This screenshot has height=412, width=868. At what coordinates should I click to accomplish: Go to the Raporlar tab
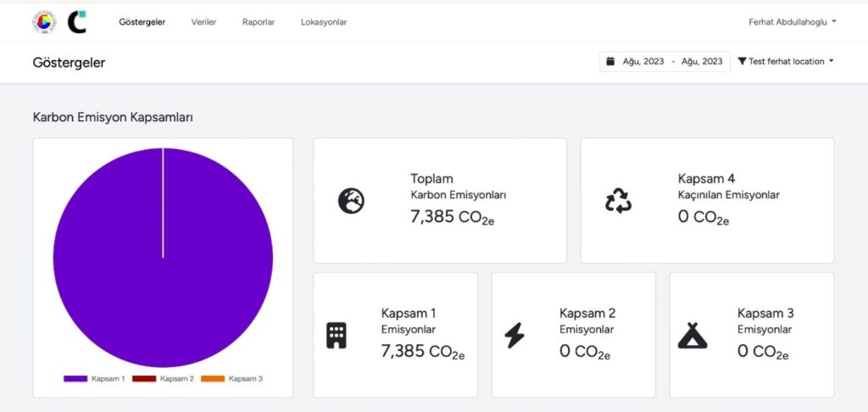pyautogui.click(x=259, y=22)
